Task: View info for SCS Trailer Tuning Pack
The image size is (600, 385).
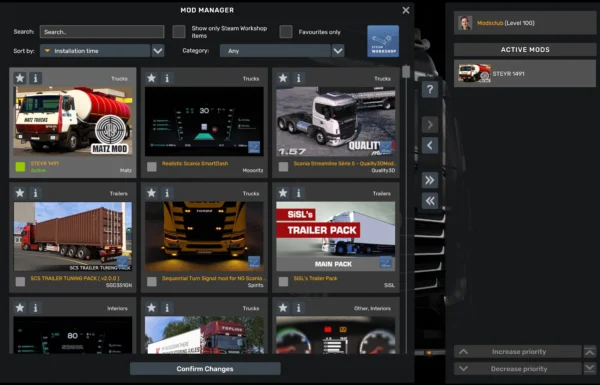Action: click(36, 193)
